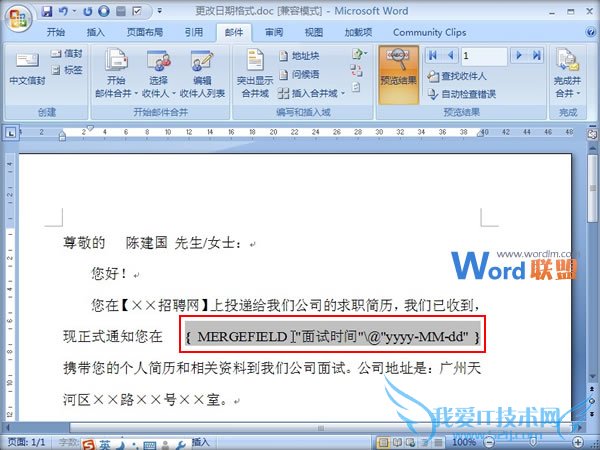This screenshot has height=450, width=600.
Task: Open undo history dropdown arrow
Action: (74, 11)
